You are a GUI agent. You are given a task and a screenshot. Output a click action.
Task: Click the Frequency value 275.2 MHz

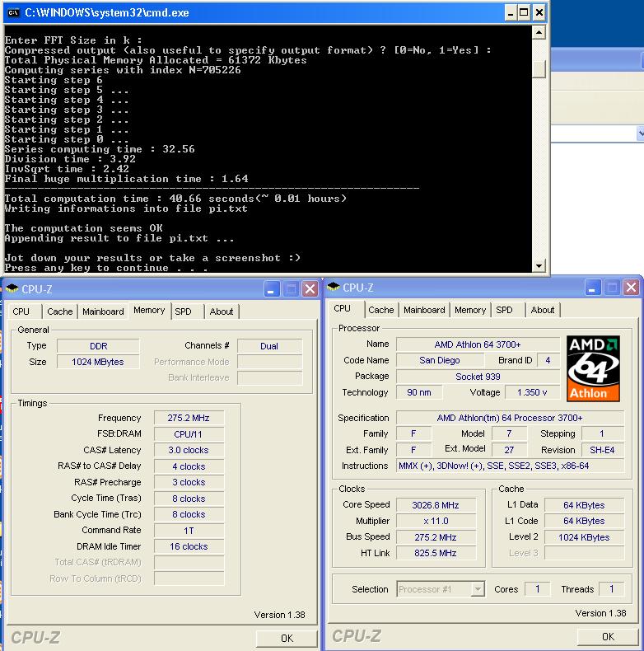(189, 418)
